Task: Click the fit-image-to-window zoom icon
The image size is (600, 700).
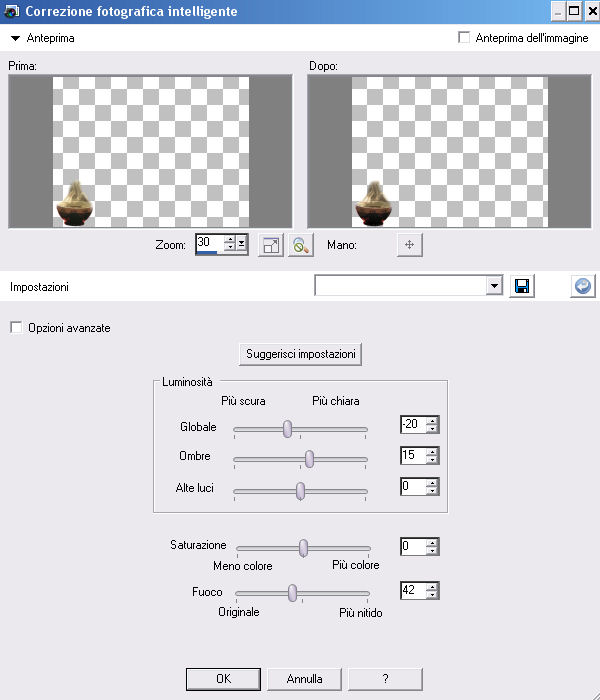Action: coord(271,245)
